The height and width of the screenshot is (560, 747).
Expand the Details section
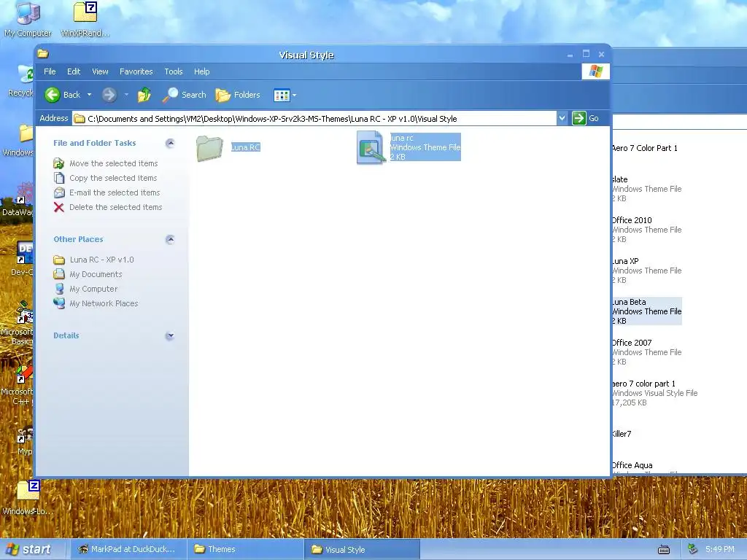click(169, 335)
